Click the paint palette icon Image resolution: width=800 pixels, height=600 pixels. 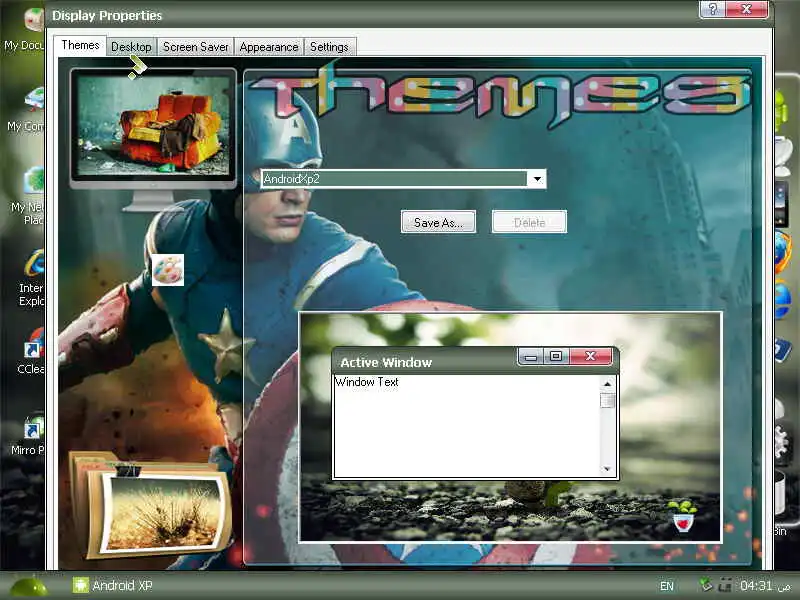[168, 270]
